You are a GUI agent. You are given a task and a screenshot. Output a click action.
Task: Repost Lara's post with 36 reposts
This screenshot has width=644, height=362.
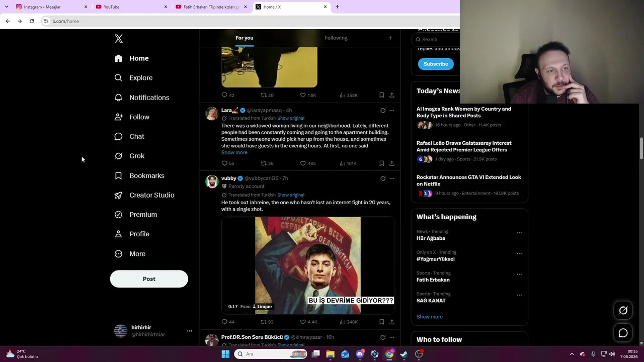pos(264,163)
